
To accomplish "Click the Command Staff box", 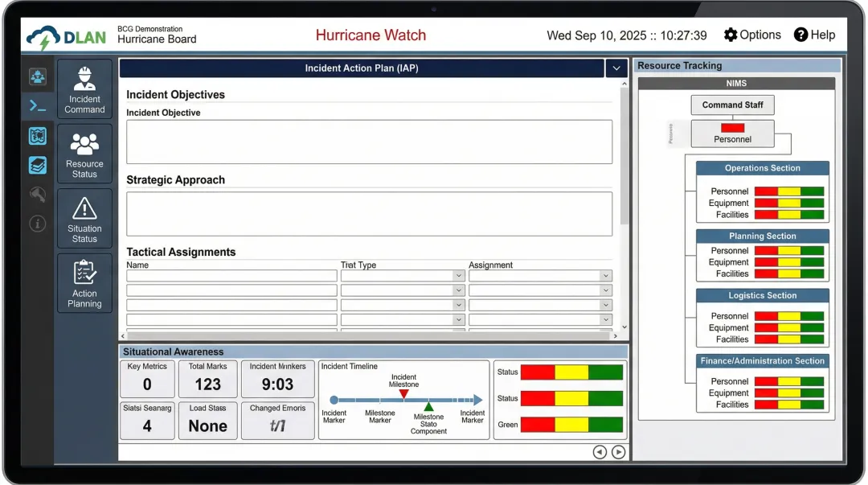I will click(x=732, y=105).
